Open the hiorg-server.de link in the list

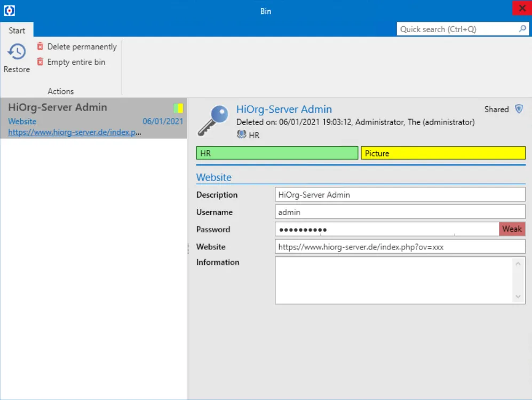click(75, 132)
